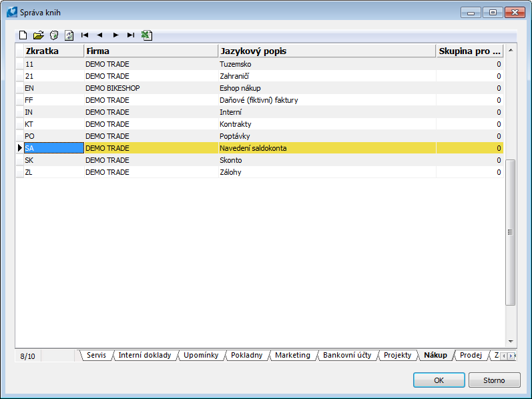Select the ZL abbreviation cell

coord(53,172)
